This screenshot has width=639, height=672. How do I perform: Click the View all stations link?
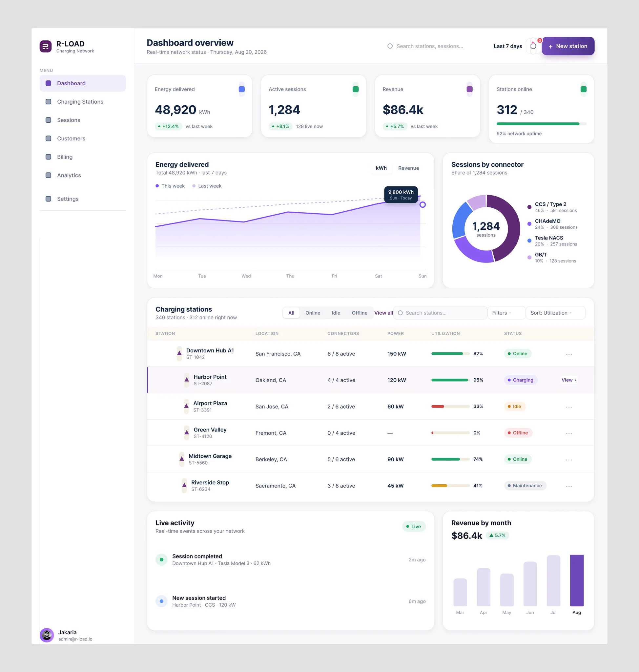coord(383,313)
